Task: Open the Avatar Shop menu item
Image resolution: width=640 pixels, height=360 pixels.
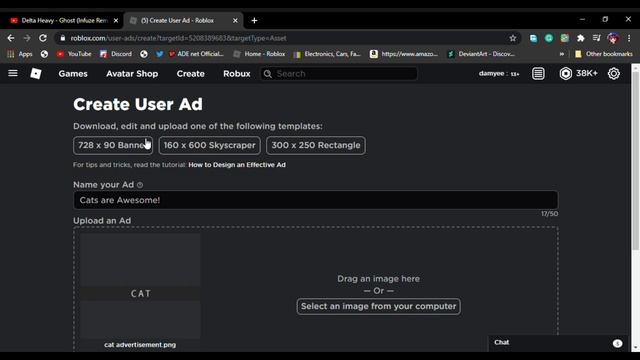Action: coord(132,74)
